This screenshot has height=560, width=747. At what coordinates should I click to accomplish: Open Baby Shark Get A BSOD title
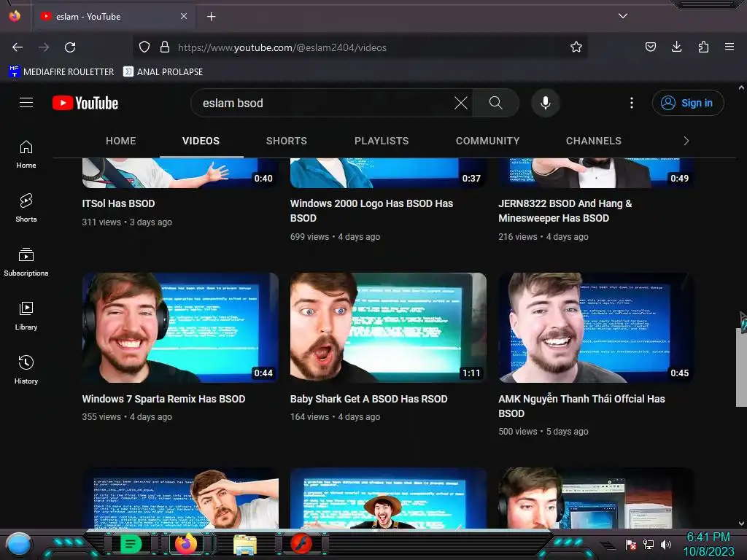pos(368,399)
